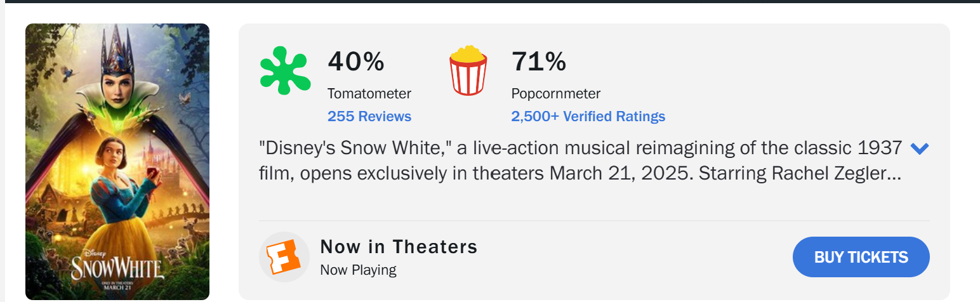Click the Now Playing status text
This screenshot has width=980, height=302.
click(359, 270)
